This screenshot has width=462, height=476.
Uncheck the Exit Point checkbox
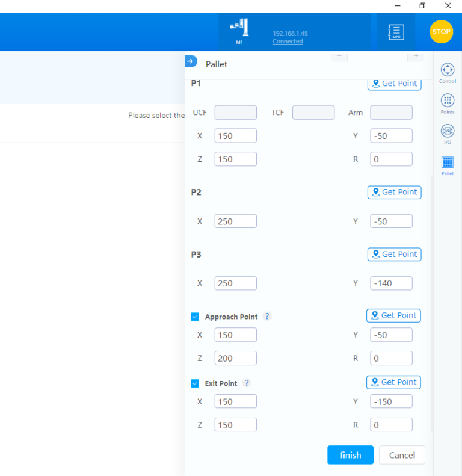(x=195, y=383)
